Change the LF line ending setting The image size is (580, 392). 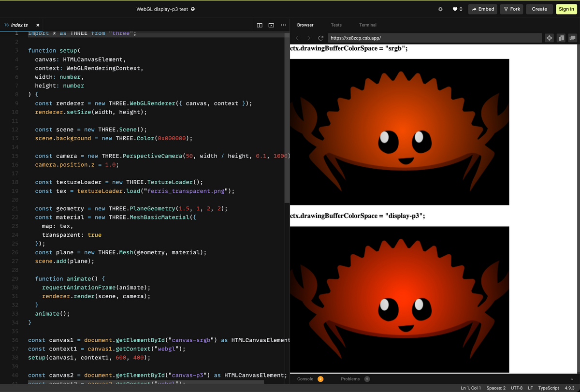(531, 388)
